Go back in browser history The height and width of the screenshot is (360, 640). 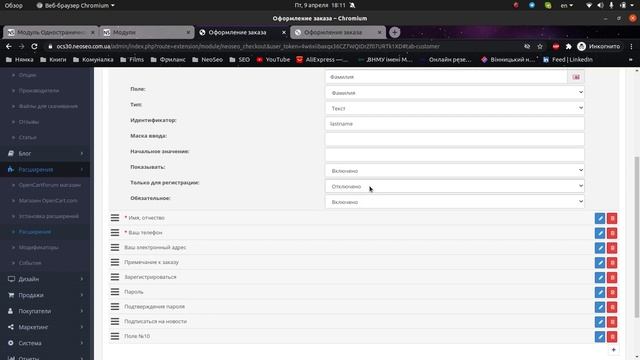click(9, 47)
